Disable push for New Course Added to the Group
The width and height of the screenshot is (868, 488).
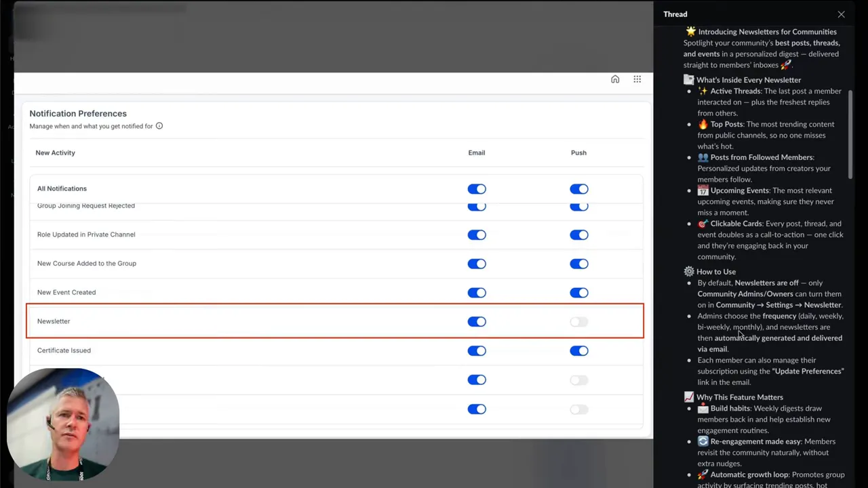pyautogui.click(x=578, y=264)
